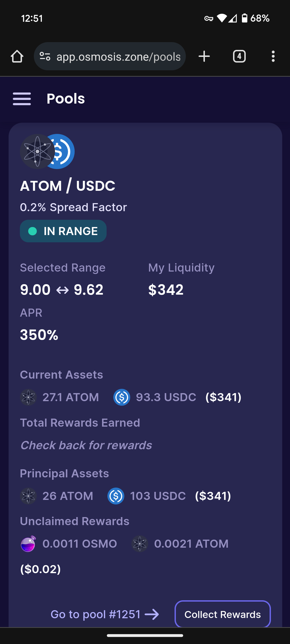Click the USDC icon in Current Assets
The image size is (290, 644).
pos(122,397)
